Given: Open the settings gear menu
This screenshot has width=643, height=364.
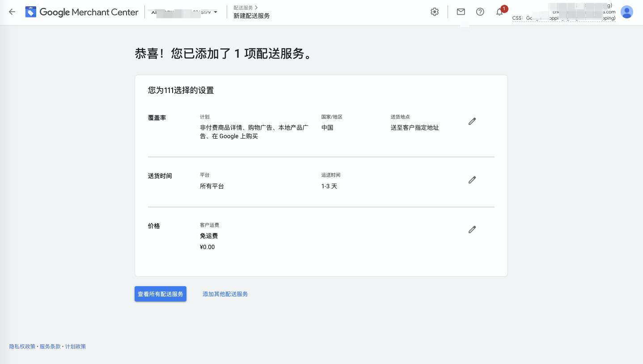Looking at the screenshot, I should 435,12.
